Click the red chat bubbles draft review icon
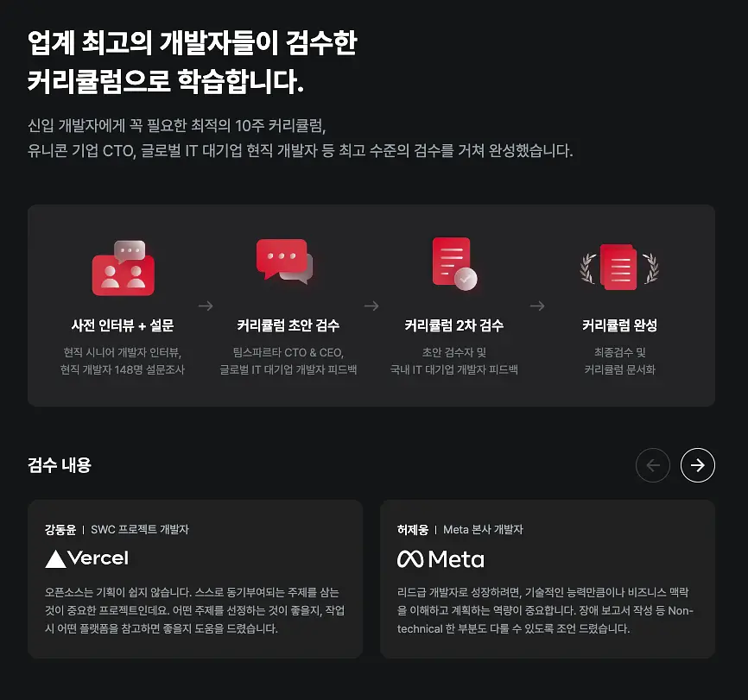Viewport: 748px width, 700px height. click(x=285, y=262)
